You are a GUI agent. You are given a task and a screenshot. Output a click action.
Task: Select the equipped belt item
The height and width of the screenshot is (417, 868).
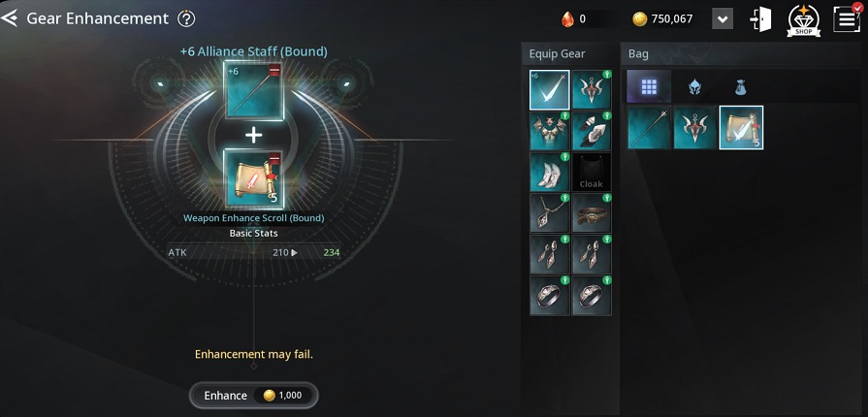[592, 213]
